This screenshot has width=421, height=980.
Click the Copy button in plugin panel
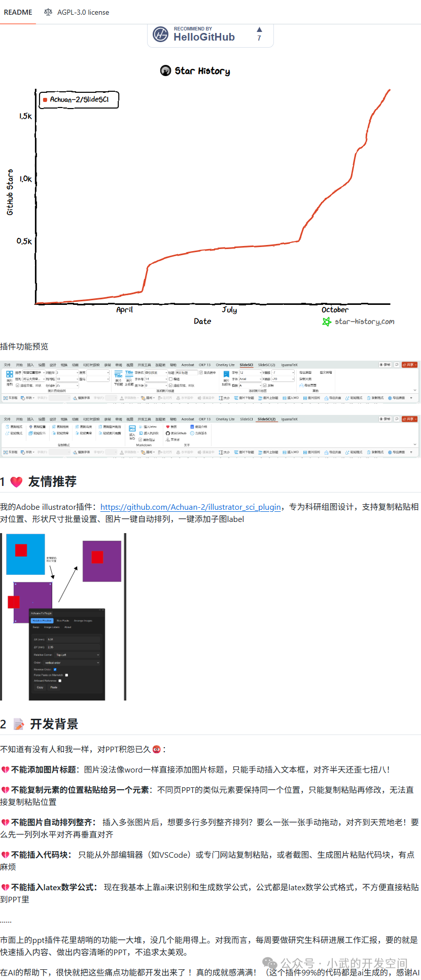tap(40, 687)
